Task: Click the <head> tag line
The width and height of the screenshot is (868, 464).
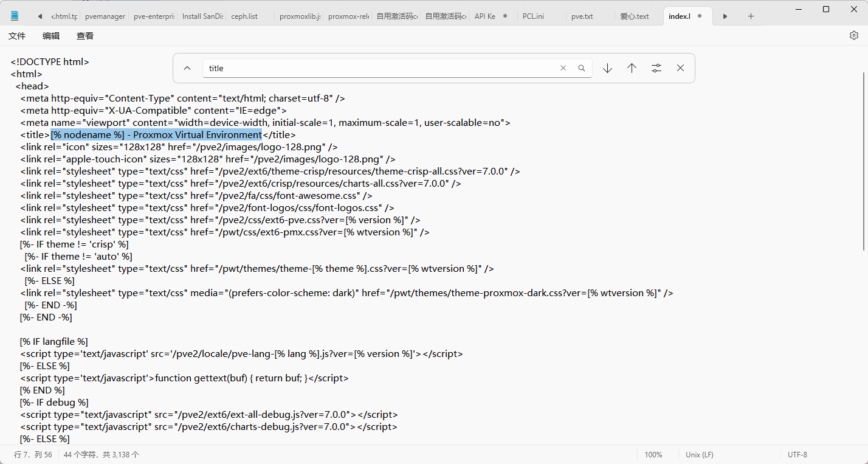Action: [x=32, y=86]
